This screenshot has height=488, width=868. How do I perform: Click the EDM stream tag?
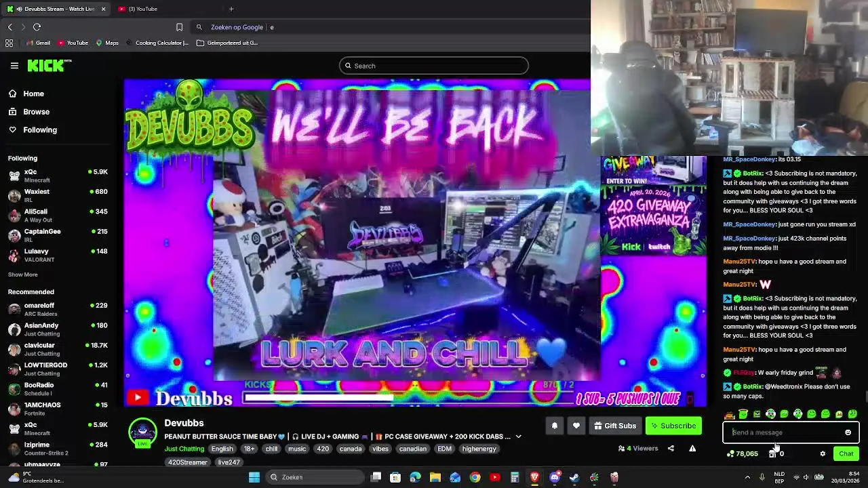point(444,449)
